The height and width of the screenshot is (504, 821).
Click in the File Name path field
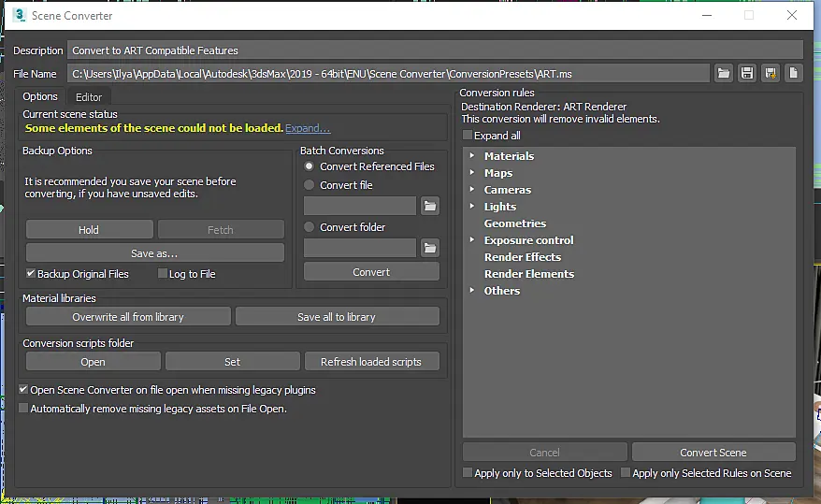point(388,73)
